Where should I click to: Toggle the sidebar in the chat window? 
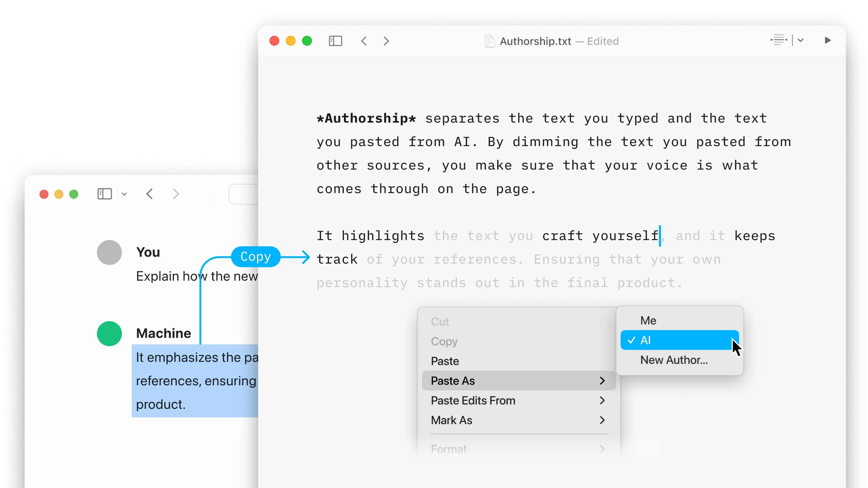click(x=105, y=194)
